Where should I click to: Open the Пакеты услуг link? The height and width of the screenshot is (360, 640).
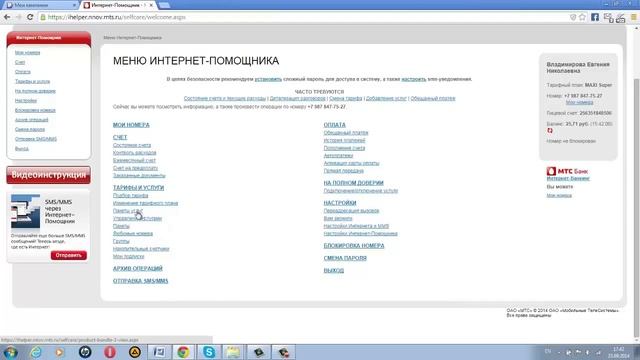(x=128, y=211)
